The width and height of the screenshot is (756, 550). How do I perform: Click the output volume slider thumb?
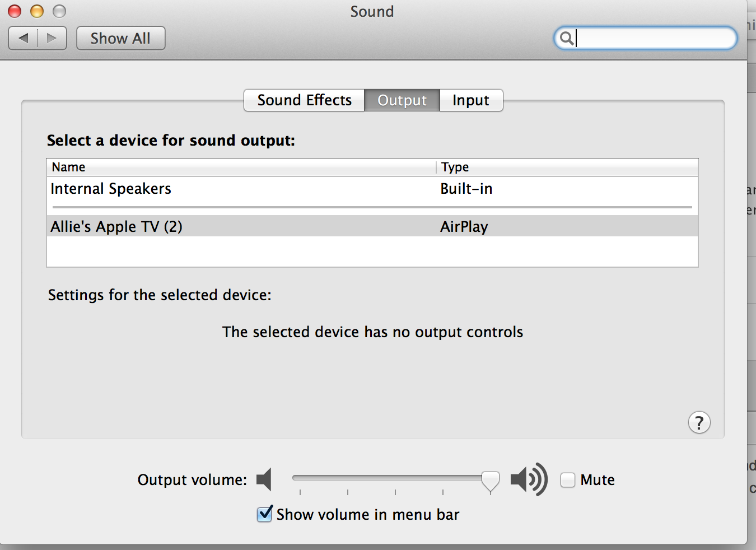click(490, 480)
